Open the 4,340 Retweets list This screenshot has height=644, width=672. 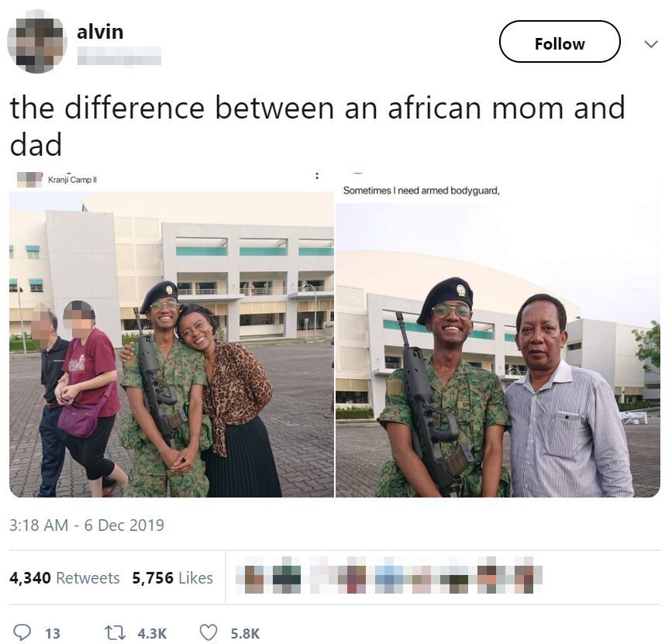64,578
